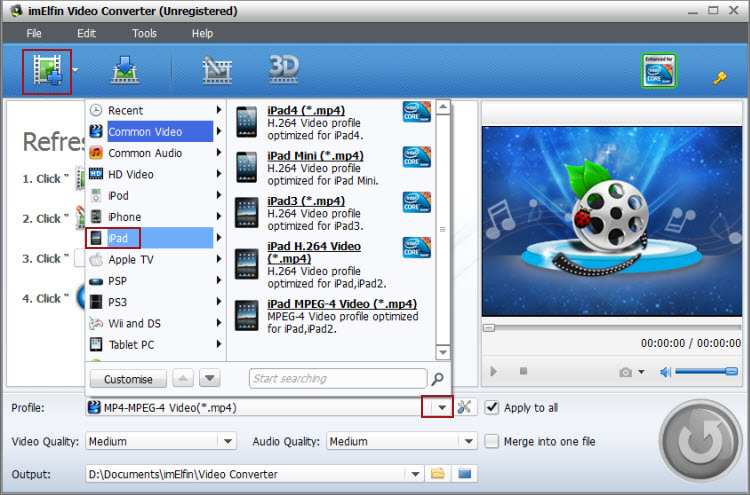The image size is (750, 495).
Task: Open the snapshot options dropdown arrow
Action: [x=641, y=372]
